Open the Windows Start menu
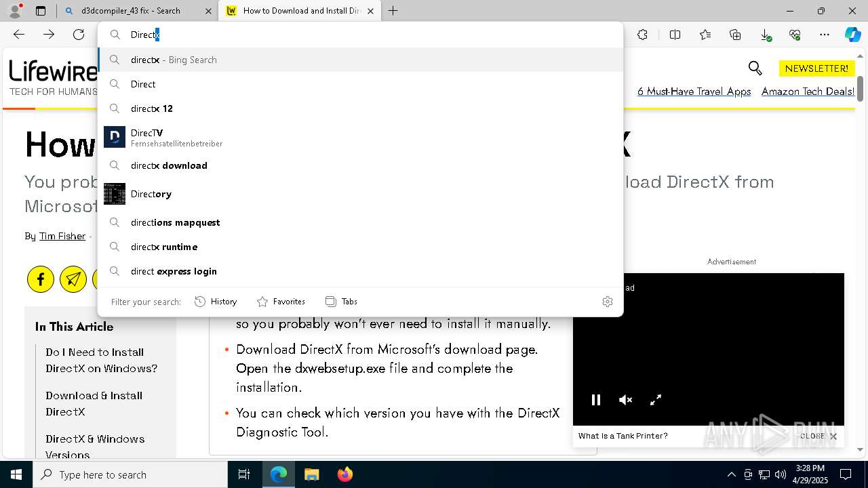 click(16, 474)
